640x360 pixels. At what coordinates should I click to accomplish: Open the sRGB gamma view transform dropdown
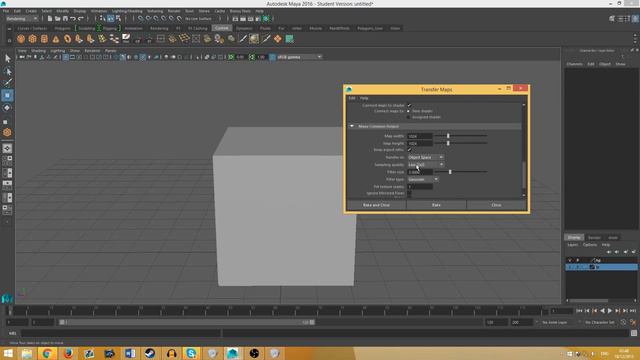[x=299, y=57]
